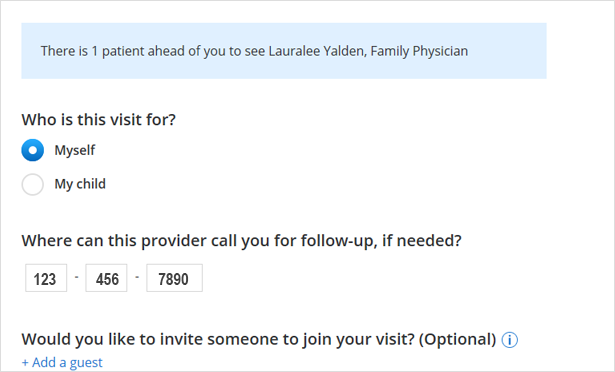Click "Family Physician" text in the banner
The image size is (615, 372).
point(419,51)
